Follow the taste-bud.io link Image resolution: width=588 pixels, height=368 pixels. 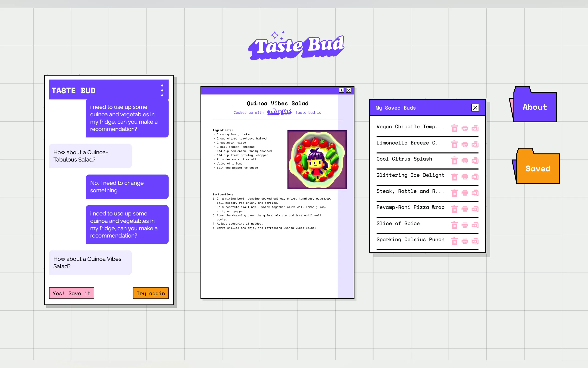click(308, 112)
